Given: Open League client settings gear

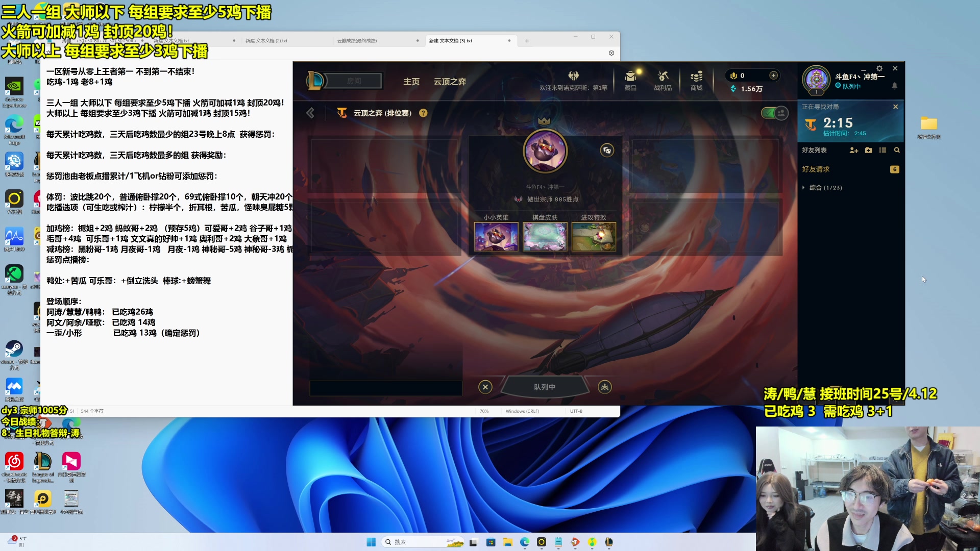Looking at the screenshot, I should 879,68.
